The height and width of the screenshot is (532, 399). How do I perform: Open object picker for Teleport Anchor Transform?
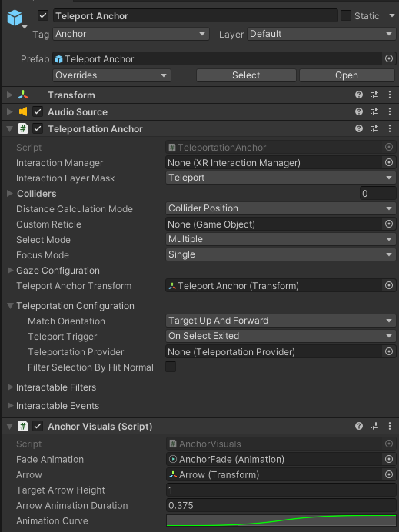(389, 286)
